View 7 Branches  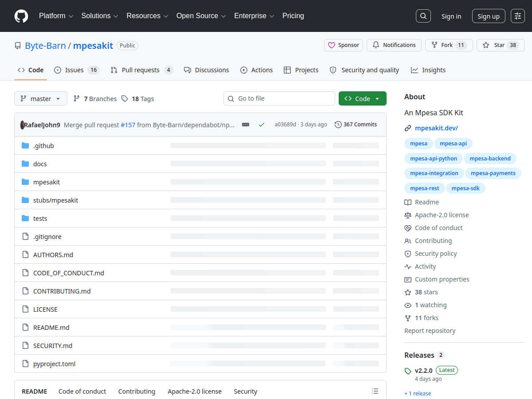pos(95,98)
